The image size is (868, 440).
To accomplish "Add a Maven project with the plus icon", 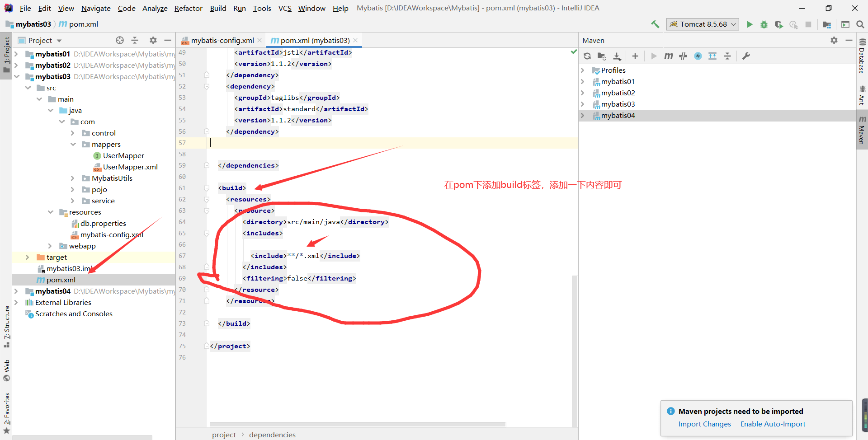I will 635,56.
